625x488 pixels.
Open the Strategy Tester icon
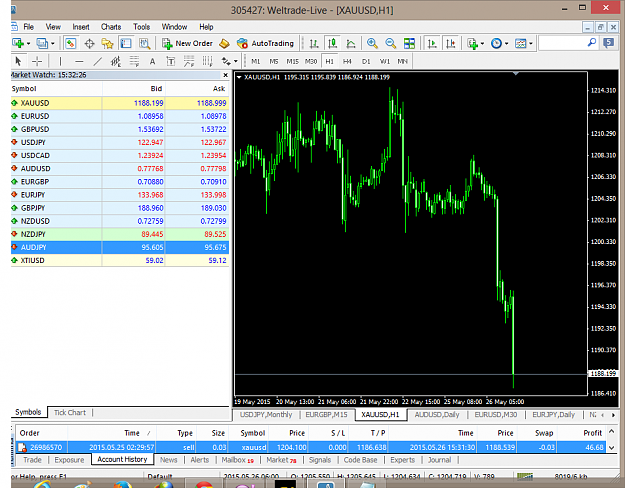144,43
